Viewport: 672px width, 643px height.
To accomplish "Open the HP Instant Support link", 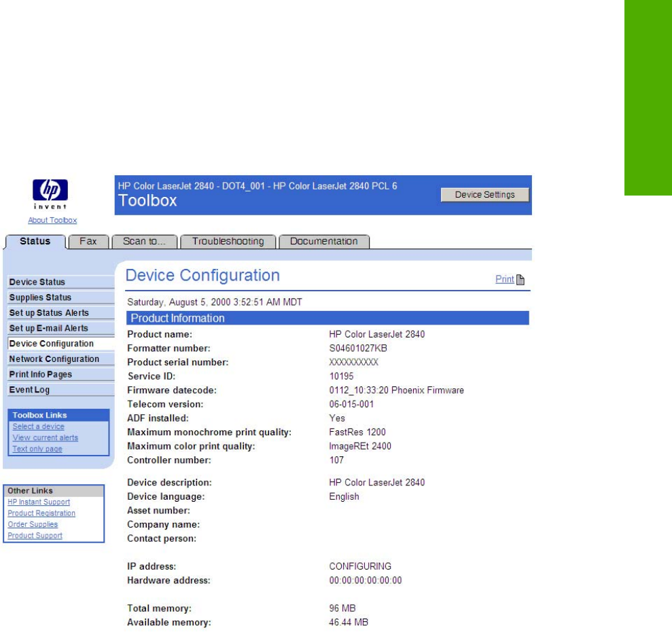I will coord(39,502).
